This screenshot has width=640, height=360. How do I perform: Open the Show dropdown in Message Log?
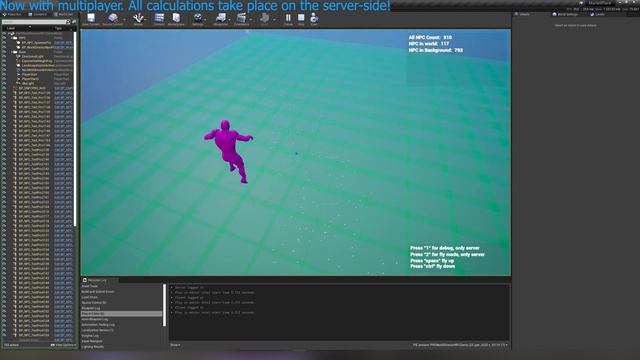pyautogui.click(x=176, y=345)
